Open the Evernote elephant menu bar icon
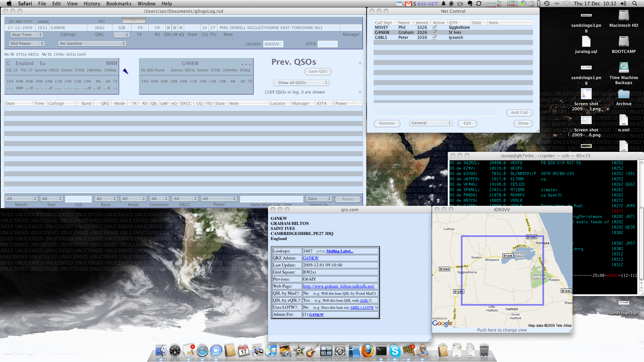This screenshot has height=362, width=644. [470, 4]
